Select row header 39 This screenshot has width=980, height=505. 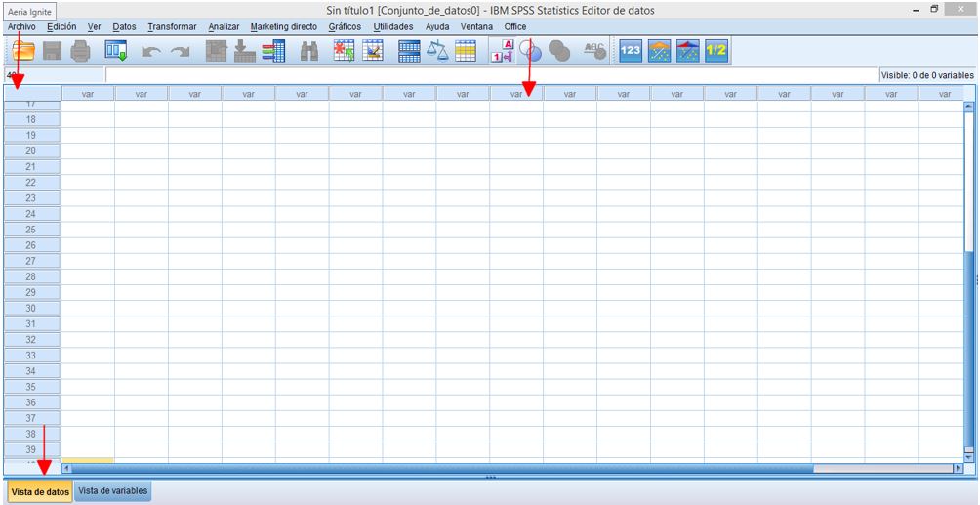[x=32, y=449]
